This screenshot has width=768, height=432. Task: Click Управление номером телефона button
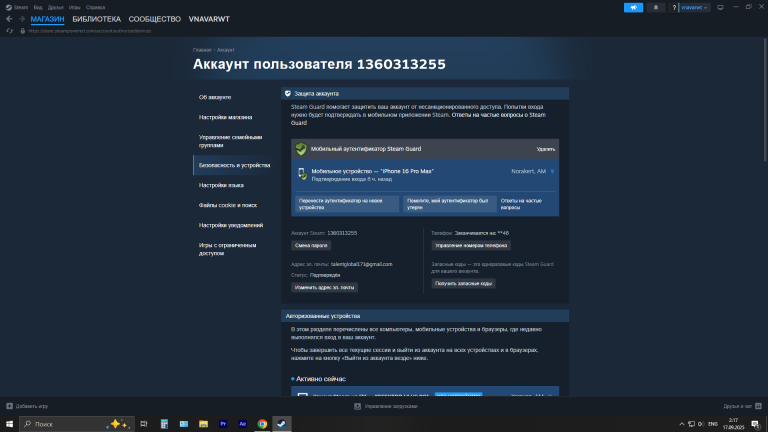471,245
